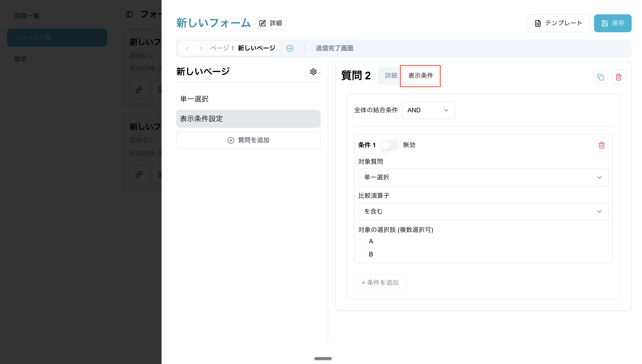Screen dimensions: 642x364
Task: Click the sidebar panel toggle icon
Action: [129, 14]
